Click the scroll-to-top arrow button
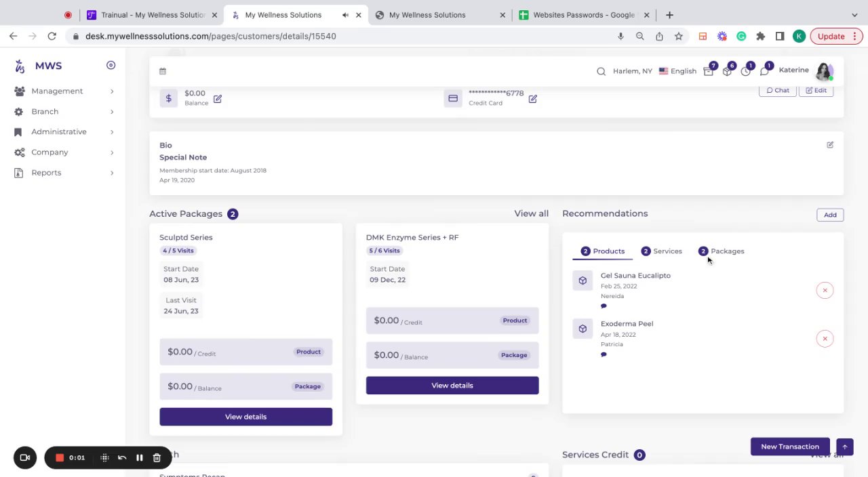This screenshot has width=868, height=477. pyautogui.click(x=844, y=447)
